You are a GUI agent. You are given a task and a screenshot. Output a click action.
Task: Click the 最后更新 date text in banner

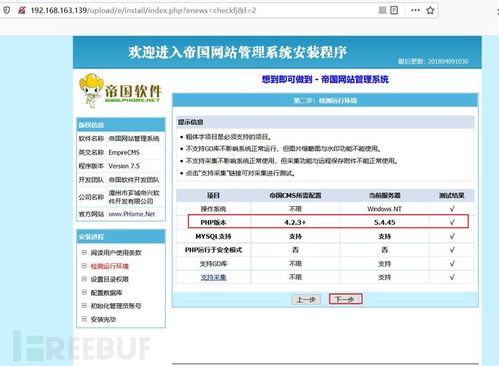click(x=433, y=61)
